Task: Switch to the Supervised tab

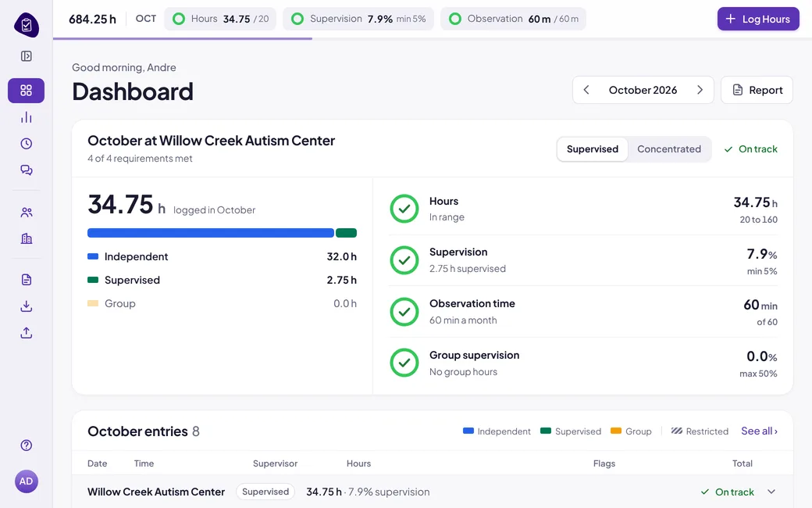Action: tap(593, 149)
